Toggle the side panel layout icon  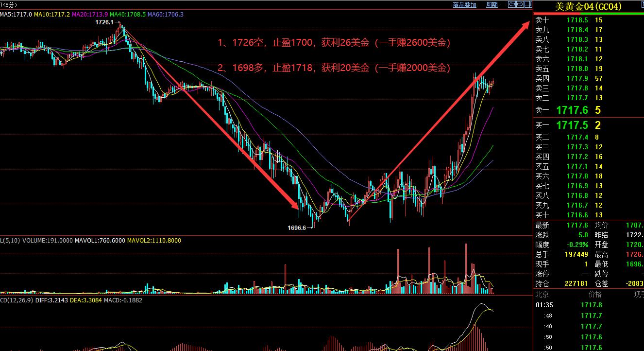(528, 5)
